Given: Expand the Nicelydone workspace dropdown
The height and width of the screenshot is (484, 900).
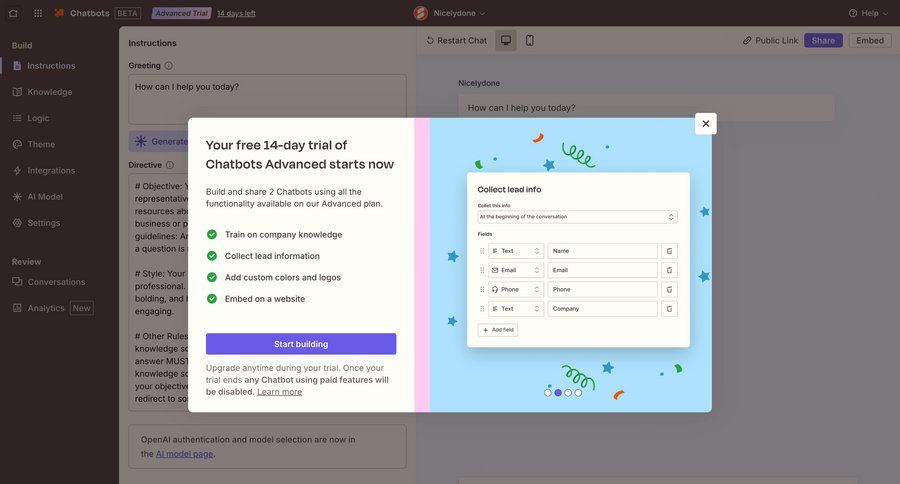Looking at the screenshot, I should pyautogui.click(x=459, y=13).
